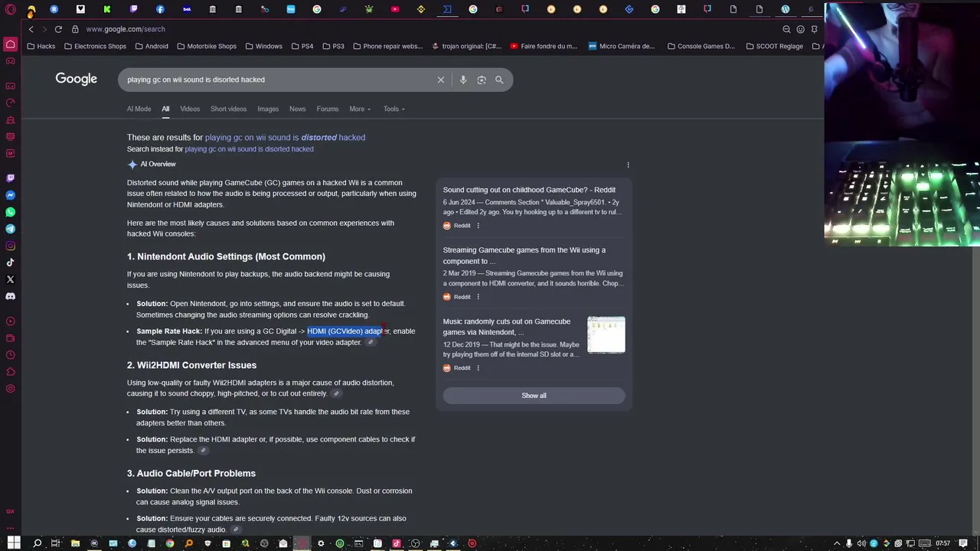This screenshot has height=551, width=980.
Task: Open the Electronics Shops bookmarks folder
Action: tap(95, 46)
